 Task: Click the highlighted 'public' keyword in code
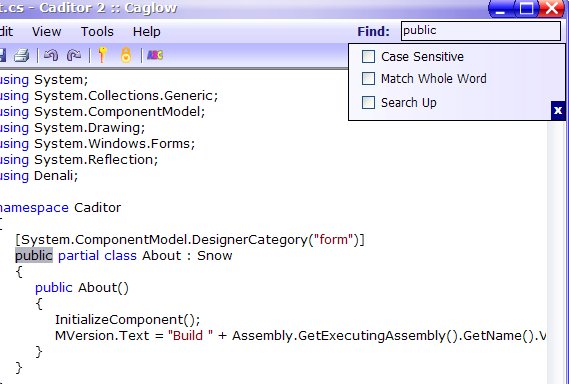[34, 256]
